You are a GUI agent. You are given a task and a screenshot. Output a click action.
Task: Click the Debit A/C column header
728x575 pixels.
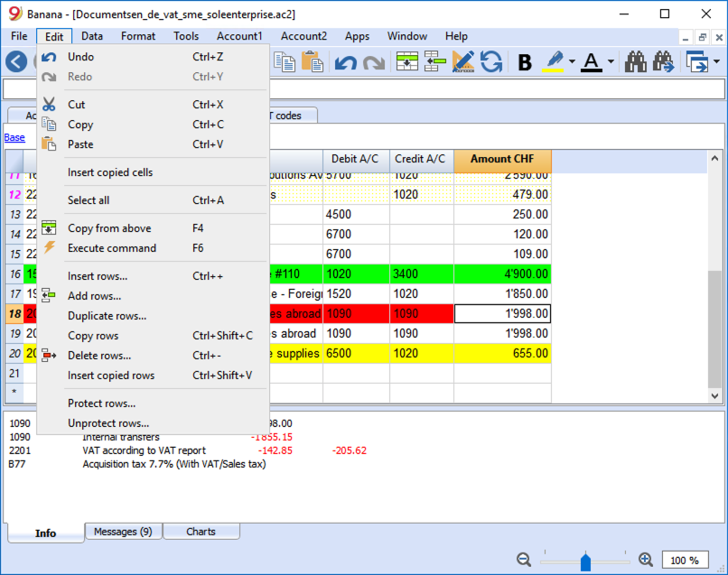(x=356, y=159)
